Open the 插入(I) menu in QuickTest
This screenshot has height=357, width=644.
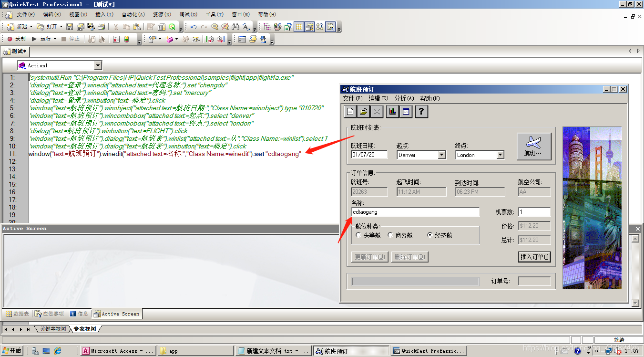(x=104, y=15)
